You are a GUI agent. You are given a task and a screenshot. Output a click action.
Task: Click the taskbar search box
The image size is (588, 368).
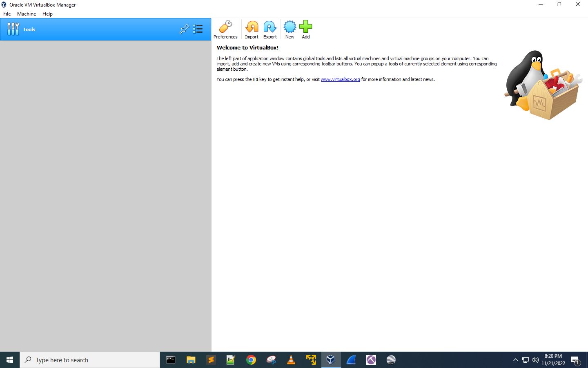90,360
